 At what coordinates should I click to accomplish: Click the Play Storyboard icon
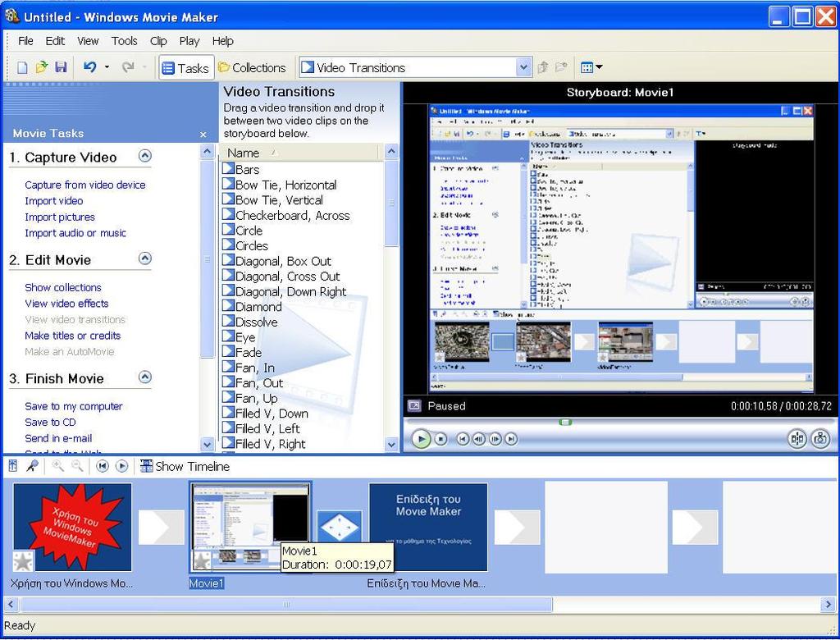pos(121,466)
